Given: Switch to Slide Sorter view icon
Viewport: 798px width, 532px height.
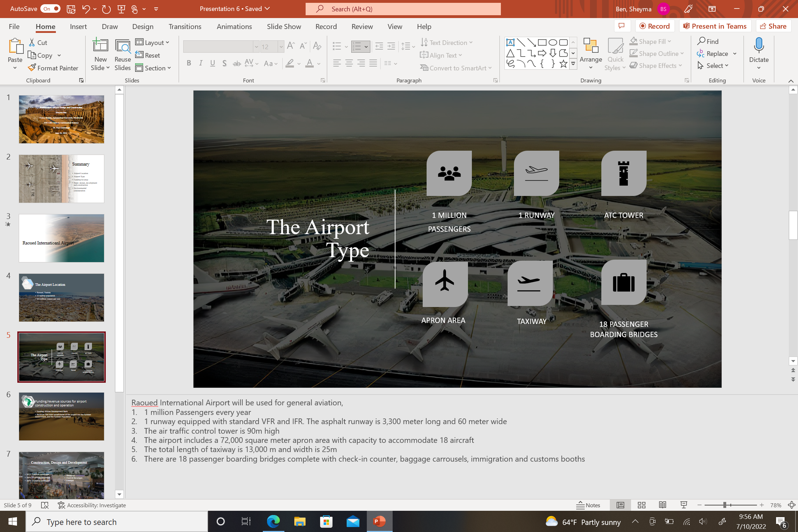Looking at the screenshot, I should coord(641,505).
